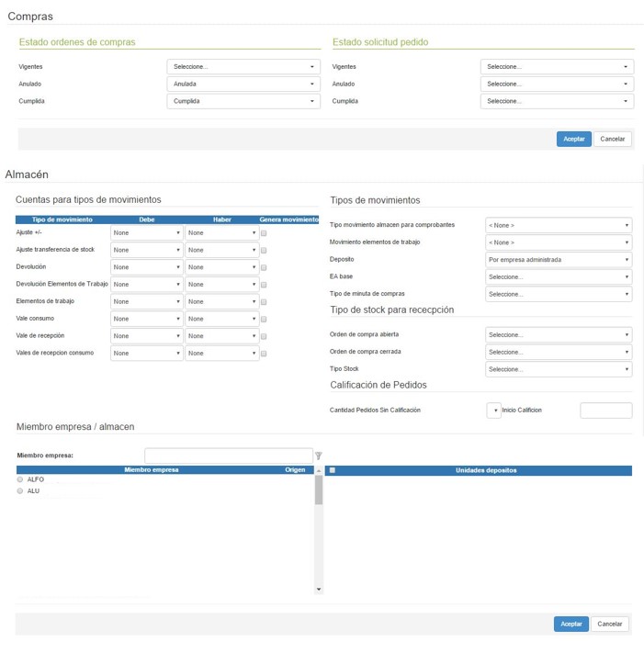This screenshot has height=653, width=644.
Task: Open the Vigentes dropdown under Estado ordenes de compras
Action: pyautogui.click(x=243, y=67)
